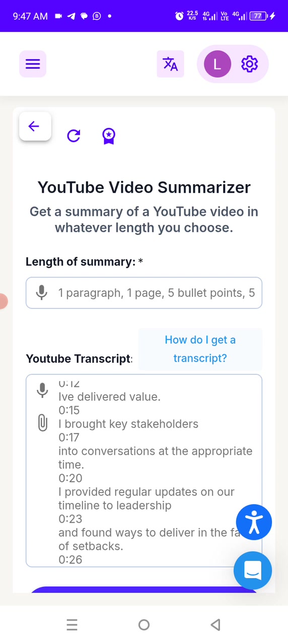This screenshot has width=288, height=644.
Task: Open the hamburger menu
Action: pos(33,64)
